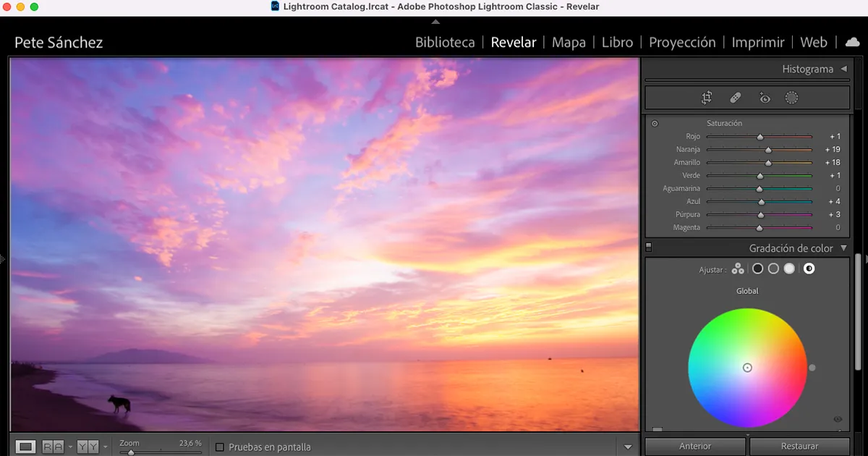Toggle the Gradación de color panel switch
Viewport: 868px width, 456px height.
pos(649,248)
